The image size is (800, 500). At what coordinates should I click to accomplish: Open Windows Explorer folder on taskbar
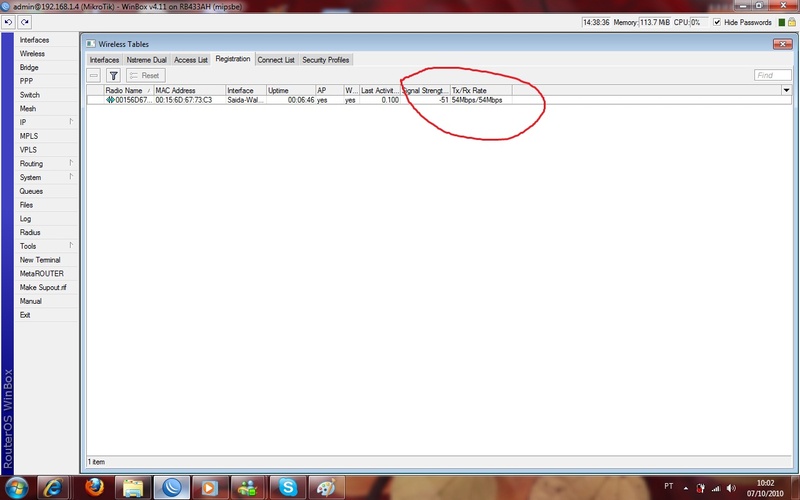point(133,488)
